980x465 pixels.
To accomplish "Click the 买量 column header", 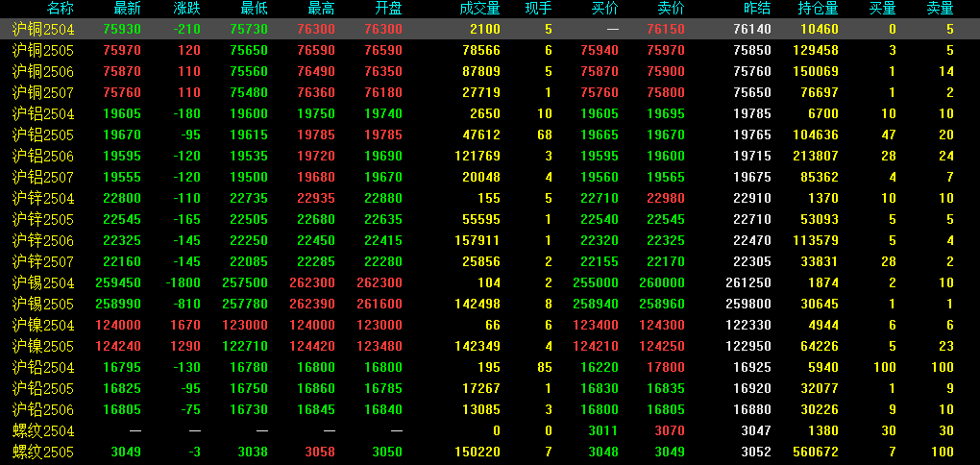I will coord(883,9).
